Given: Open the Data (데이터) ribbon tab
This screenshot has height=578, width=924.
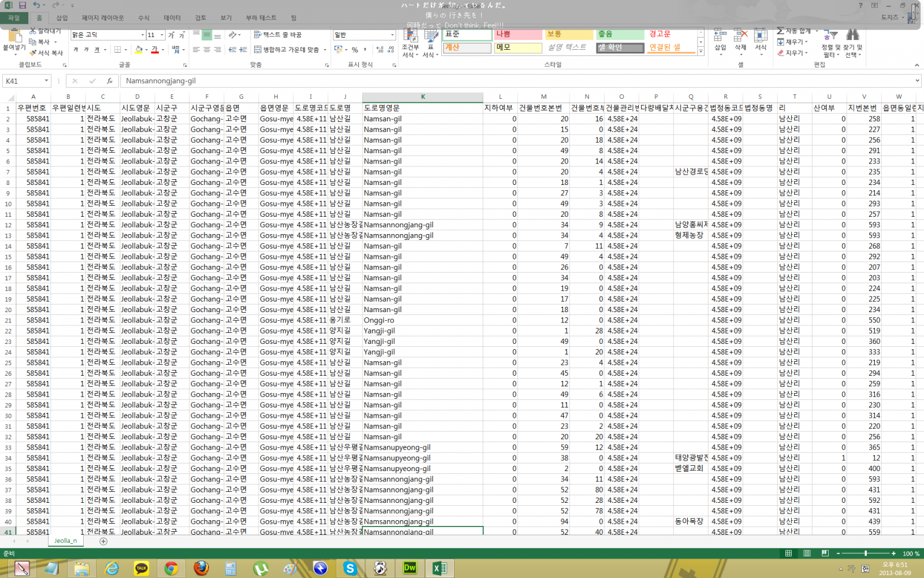Looking at the screenshot, I should point(172,18).
